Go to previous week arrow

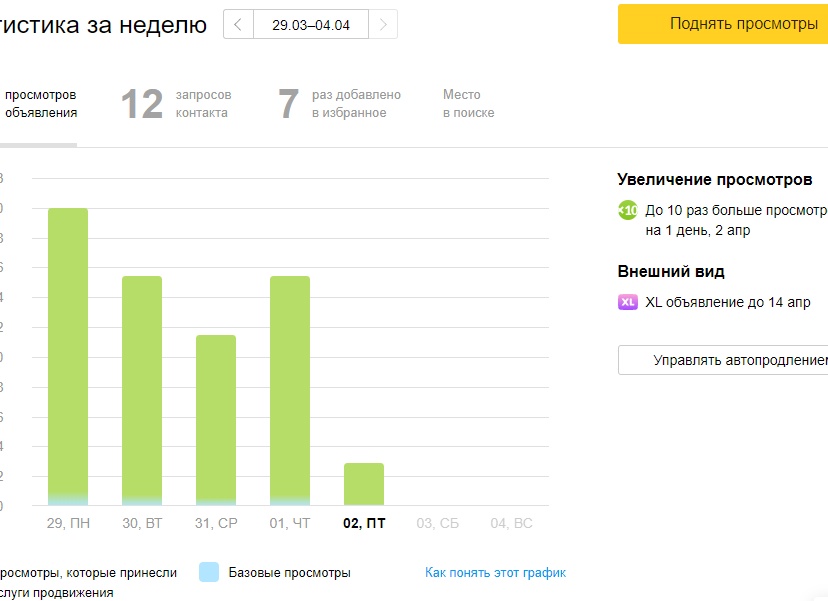click(238, 24)
